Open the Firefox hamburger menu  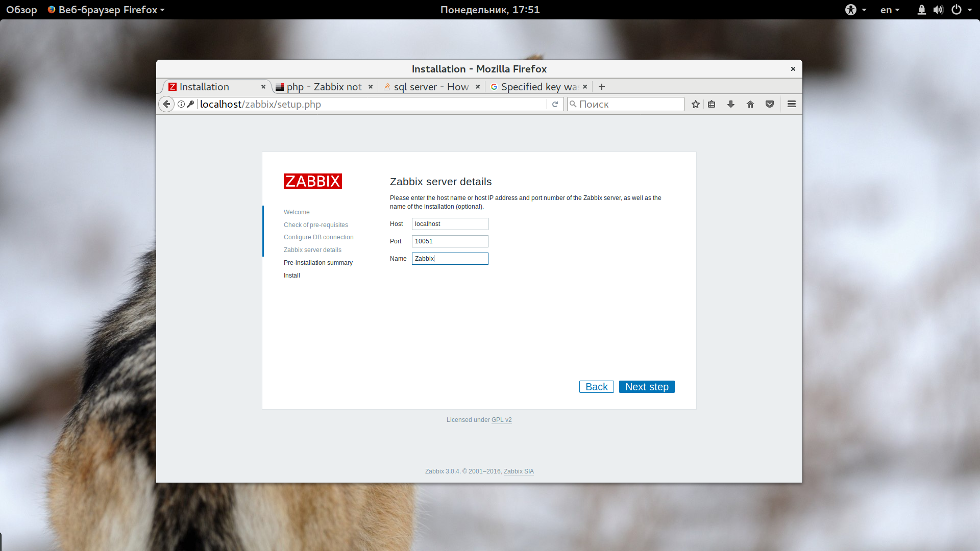click(792, 104)
